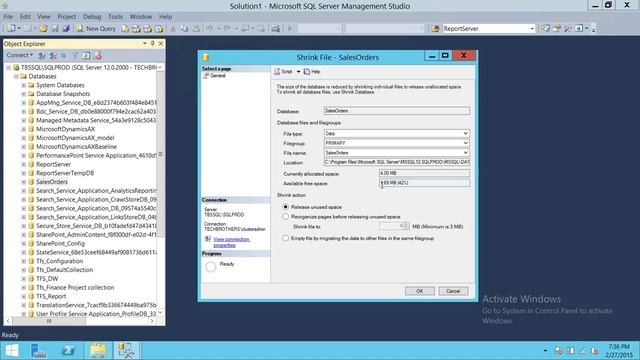
Task: Open the View menu
Action: [x=44, y=17]
